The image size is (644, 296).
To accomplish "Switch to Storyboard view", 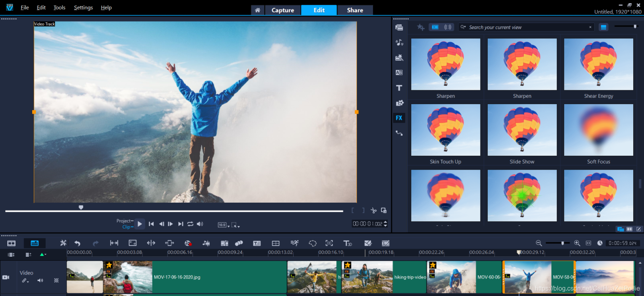I will [12, 243].
